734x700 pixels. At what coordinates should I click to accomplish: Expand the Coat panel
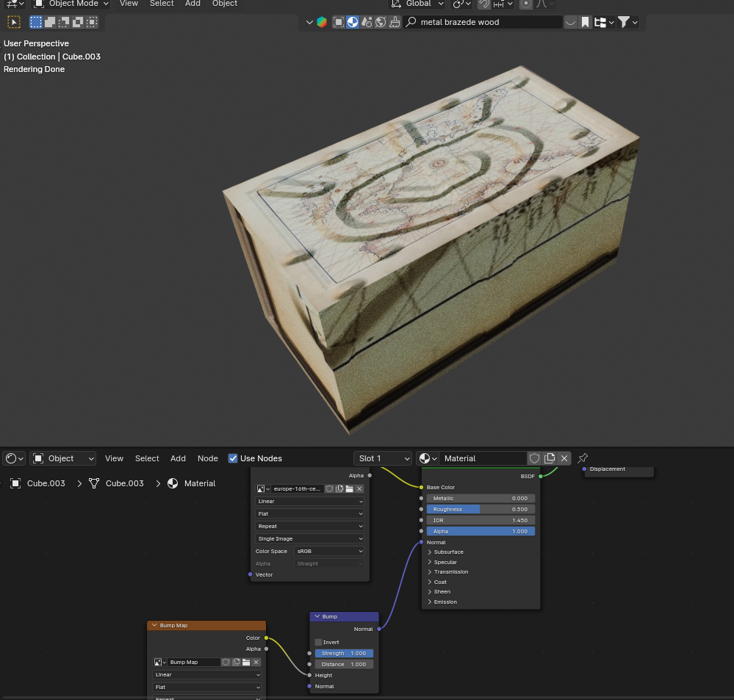click(x=436, y=582)
